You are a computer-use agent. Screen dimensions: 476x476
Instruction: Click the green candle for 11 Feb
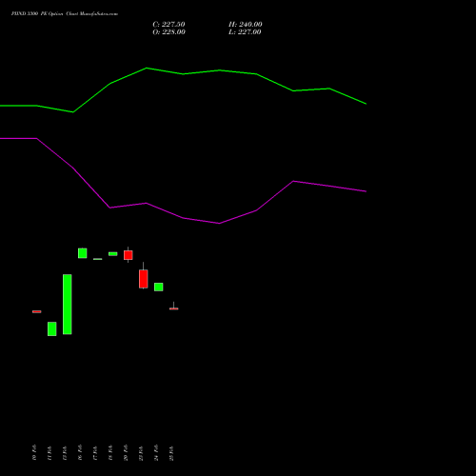52,328
